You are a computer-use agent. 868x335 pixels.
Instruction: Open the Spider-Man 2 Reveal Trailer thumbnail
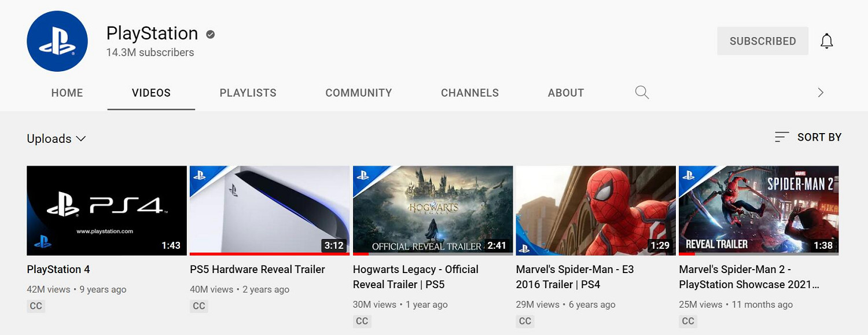coord(758,210)
